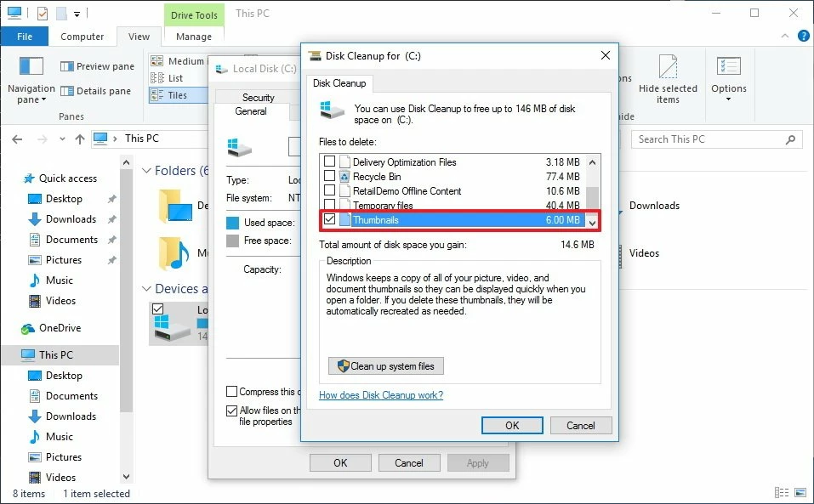Check the Recycle Bin checkbox
Viewport: 814px width, 504px height.
[x=330, y=176]
